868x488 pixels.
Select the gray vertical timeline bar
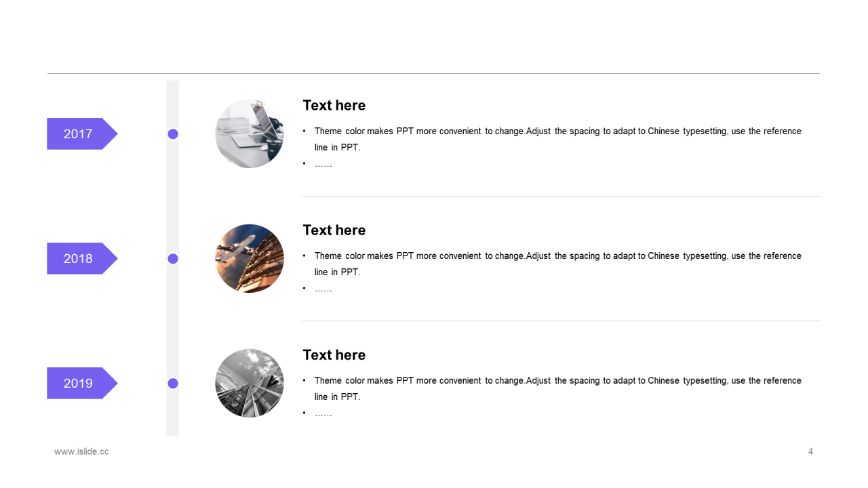[173, 258]
